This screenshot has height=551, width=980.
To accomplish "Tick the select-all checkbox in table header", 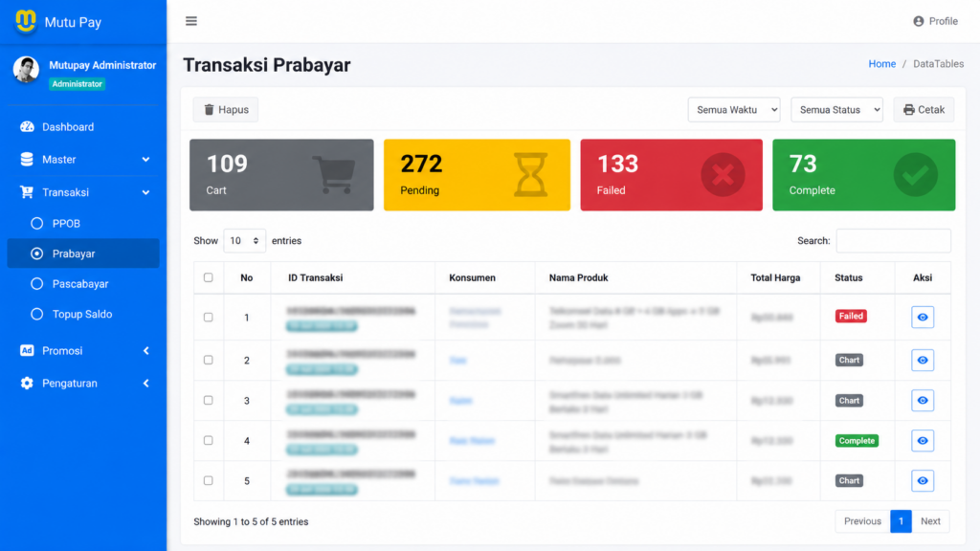I will pos(208,277).
